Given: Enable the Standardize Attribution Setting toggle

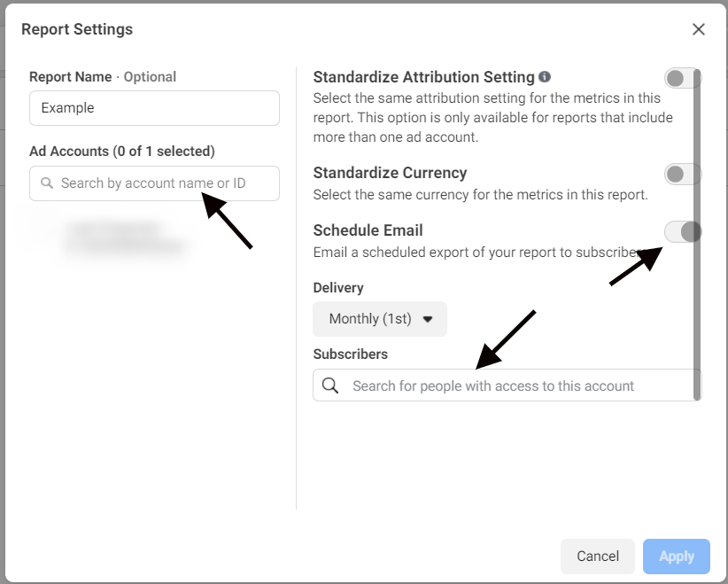Looking at the screenshot, I should coord(682,78).
